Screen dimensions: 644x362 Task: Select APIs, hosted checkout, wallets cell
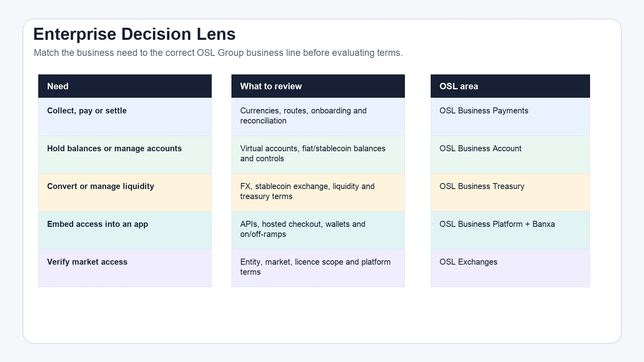click(x=318, y=230)
